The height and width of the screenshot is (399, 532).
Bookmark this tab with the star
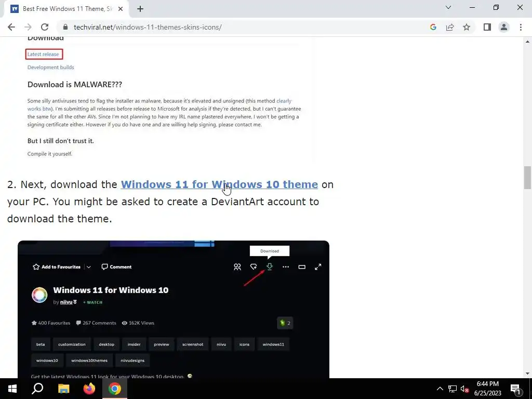pos(467,27)
